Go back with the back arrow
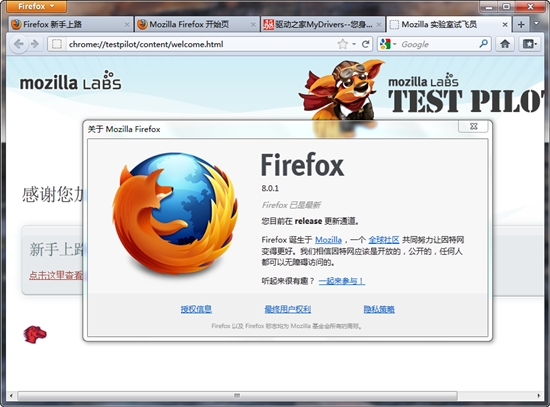 click(x=19, y=44)
